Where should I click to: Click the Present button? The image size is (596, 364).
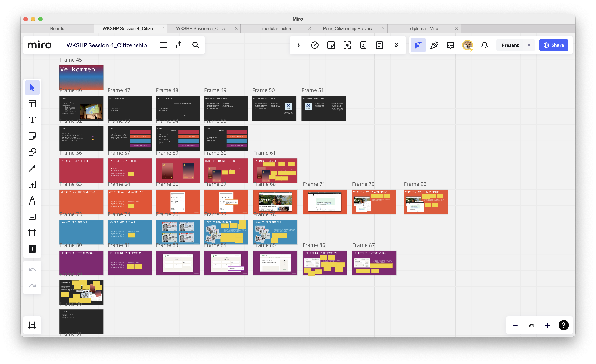coord(510,45)
